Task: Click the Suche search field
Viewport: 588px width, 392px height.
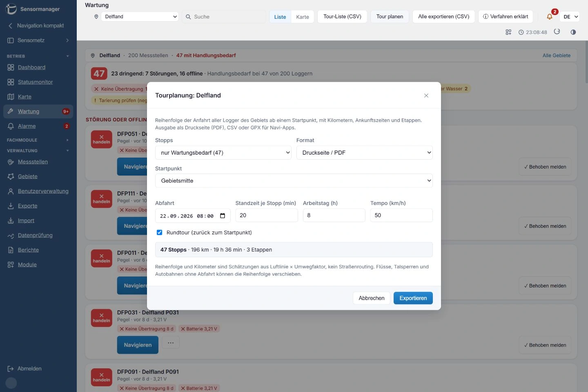Action: tap(224, 17)
